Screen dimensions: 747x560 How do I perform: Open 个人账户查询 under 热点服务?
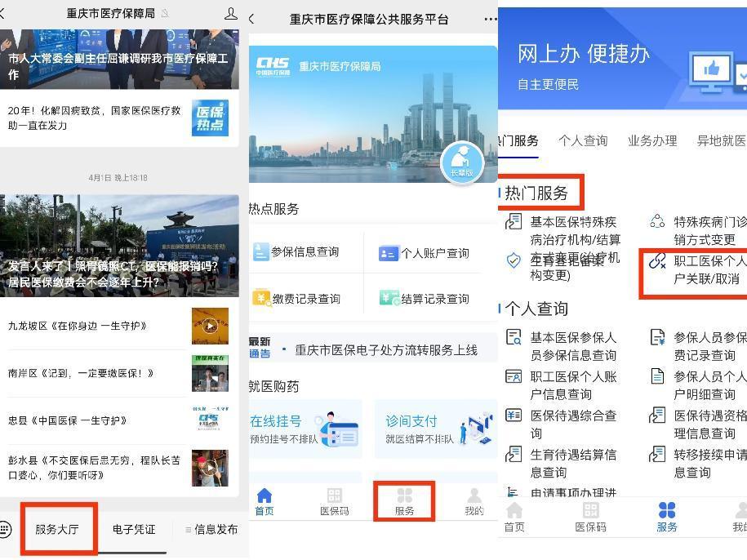424,253
